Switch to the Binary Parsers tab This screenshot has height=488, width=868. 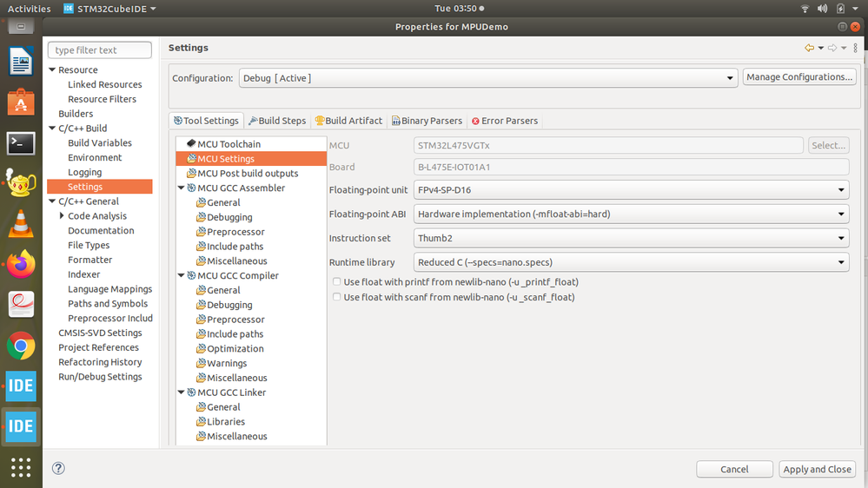(x=427, y=121)
